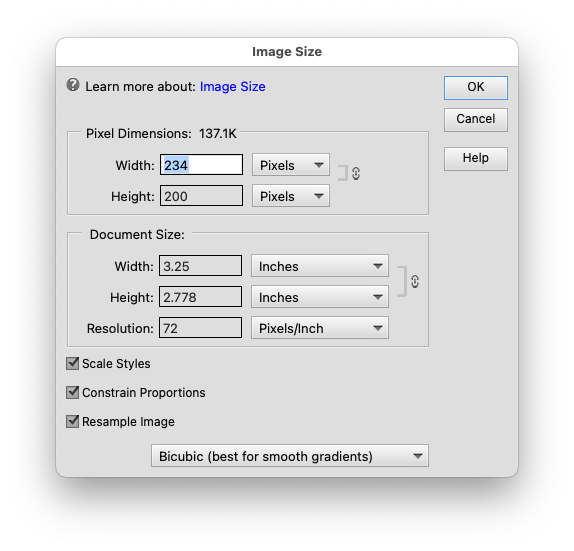Open document Width Inches dropdown
This screenshot has height=551, width=574.
point(320,266)
